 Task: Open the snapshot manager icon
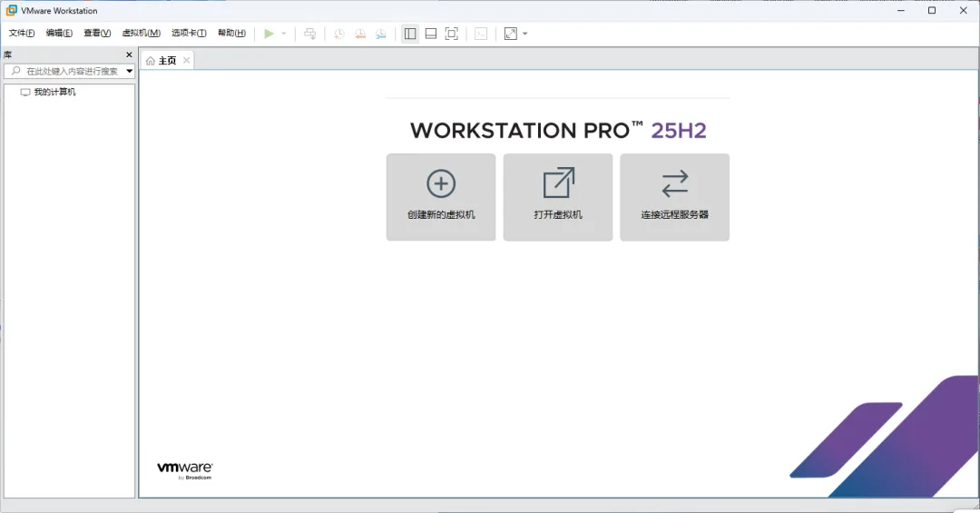coord(380,34)
